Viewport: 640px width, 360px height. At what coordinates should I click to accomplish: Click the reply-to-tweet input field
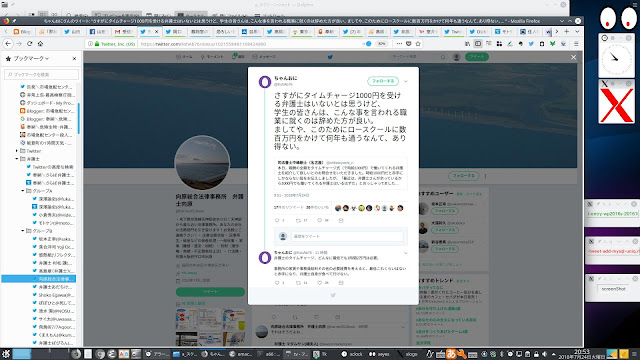[347, 236]
